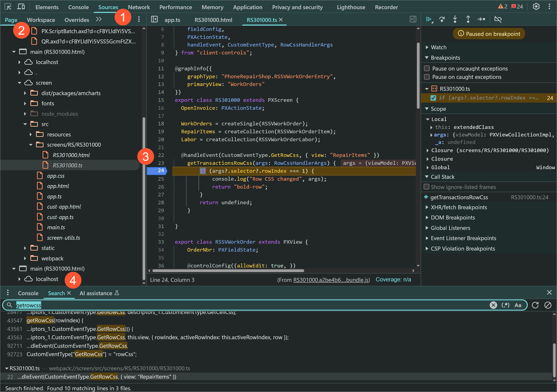Image resolution: width=557 pixels, height=392 pixels.
Task: Toggle regular expression search option
Action: (505, 305)
